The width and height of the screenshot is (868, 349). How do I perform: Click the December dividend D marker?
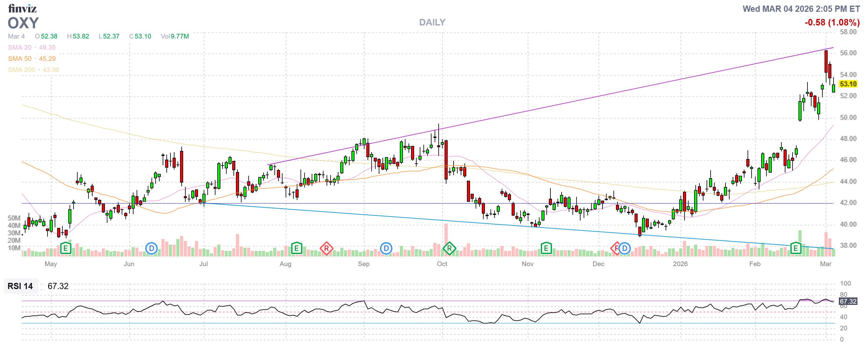[624, 249]
